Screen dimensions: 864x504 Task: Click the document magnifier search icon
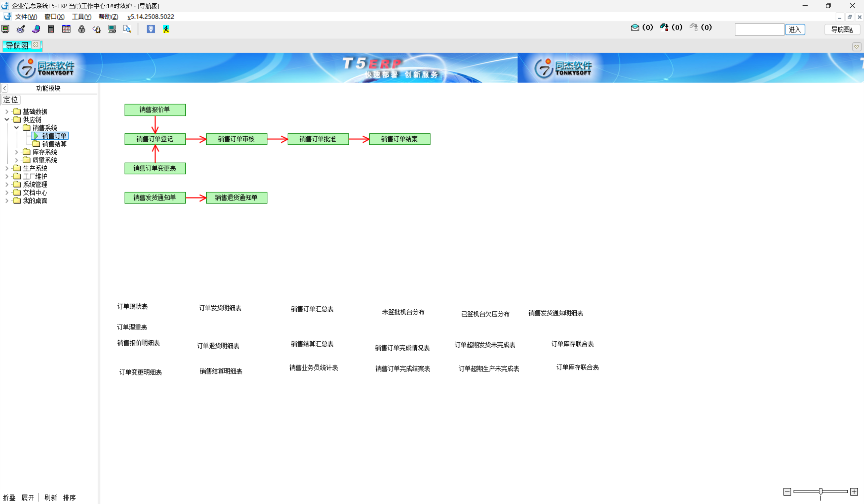127,29
